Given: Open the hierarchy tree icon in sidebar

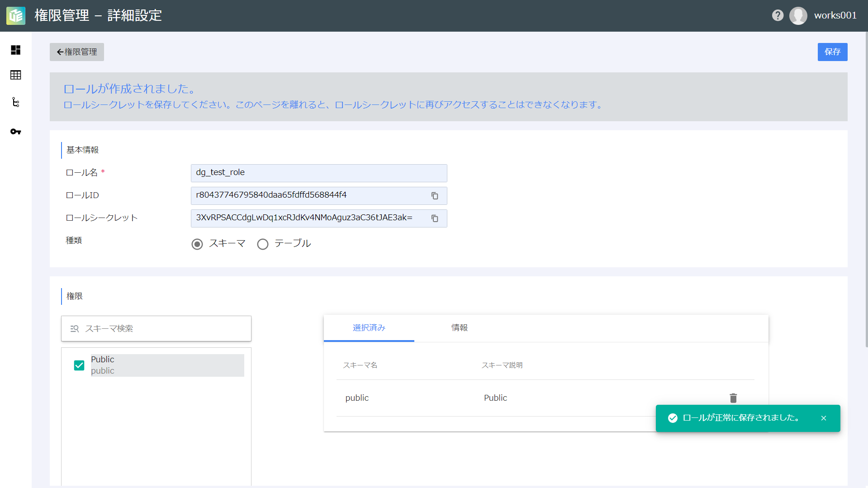Looking at the screenshot, I should click(16, 102).
